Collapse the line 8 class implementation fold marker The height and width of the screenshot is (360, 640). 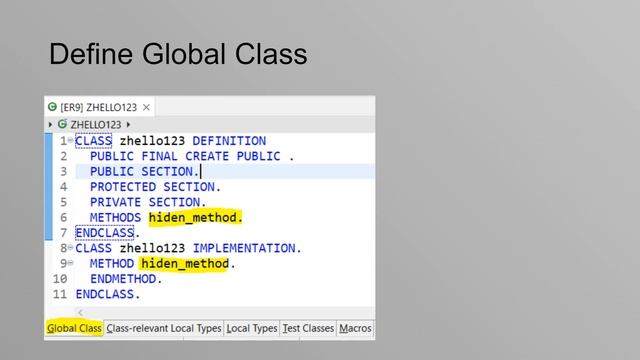click(x=71, y=248)
